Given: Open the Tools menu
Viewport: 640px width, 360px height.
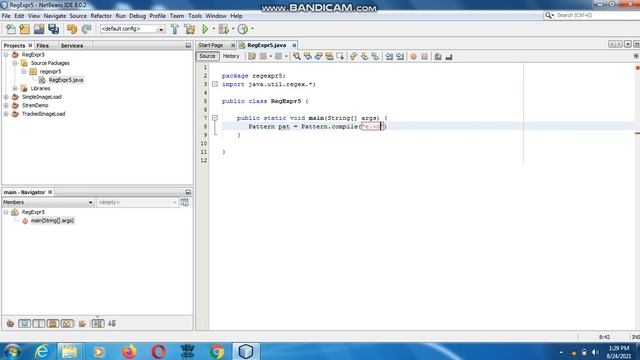Looking at the screenshot, I should tap(195, 16).
